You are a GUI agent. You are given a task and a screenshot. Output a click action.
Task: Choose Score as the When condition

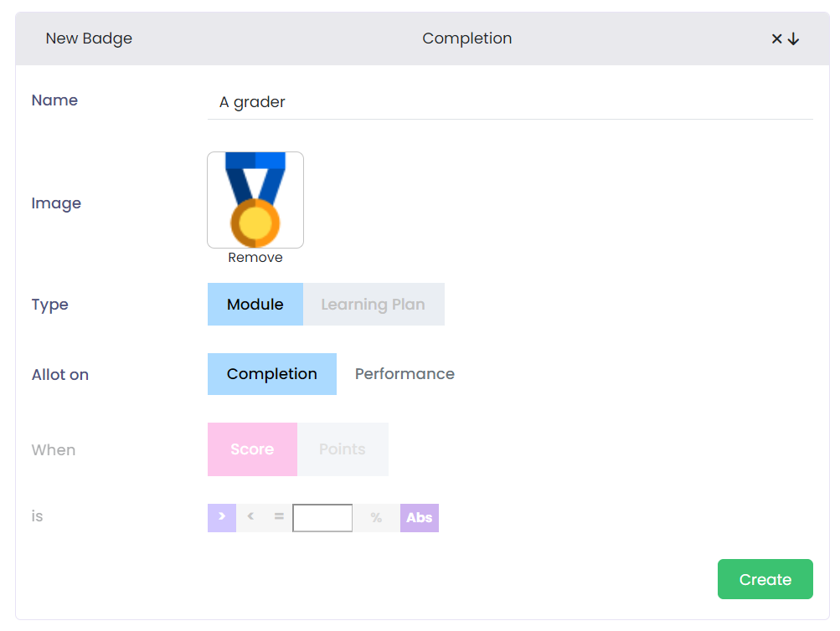coord(252,449)
